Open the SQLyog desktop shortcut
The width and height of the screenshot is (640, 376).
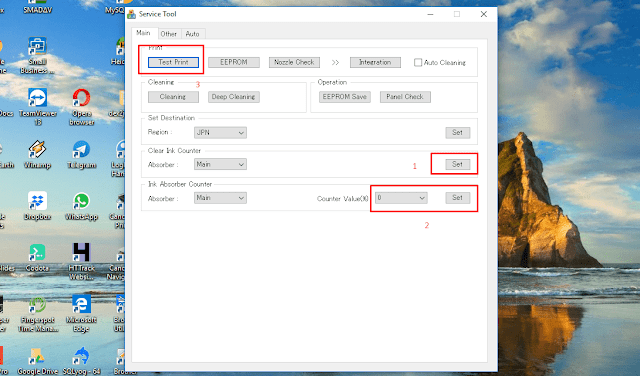point(82,361)
